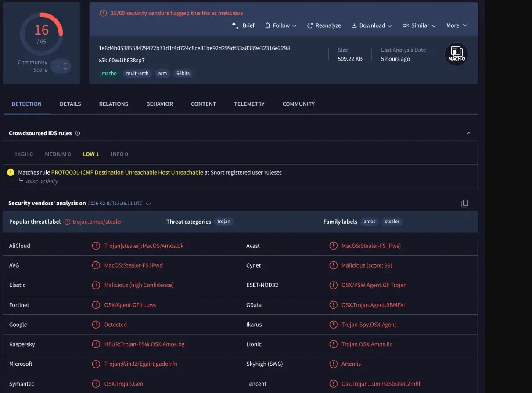Screen dimensions: 532x393
Task: Click the yellow alert icon on the Snort rule match
Action: pyautogui.click(x=11, y=172)
